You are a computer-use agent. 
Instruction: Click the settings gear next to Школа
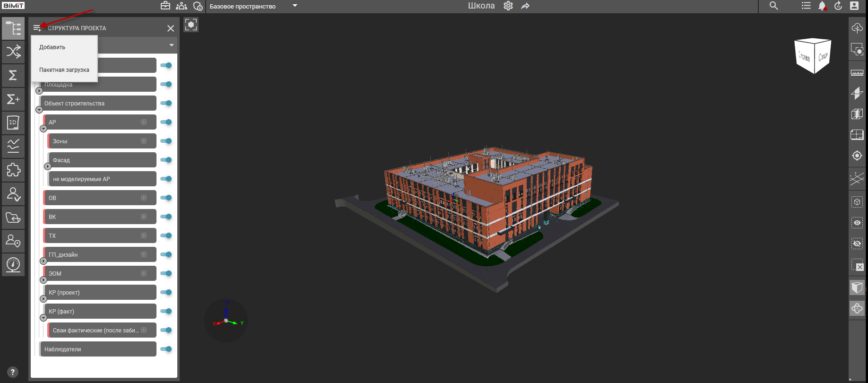click(x=508, y=6)
